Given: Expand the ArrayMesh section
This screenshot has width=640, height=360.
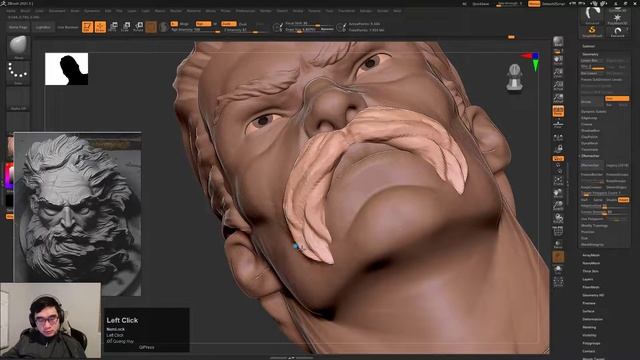Looking at the screenshot, I should (591, 255).
